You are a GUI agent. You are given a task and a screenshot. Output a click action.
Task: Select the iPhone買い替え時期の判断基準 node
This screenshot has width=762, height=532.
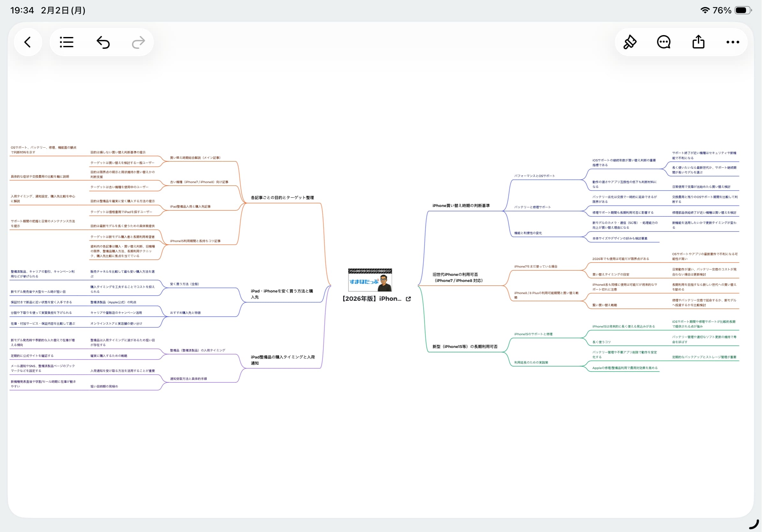[461, 206]
